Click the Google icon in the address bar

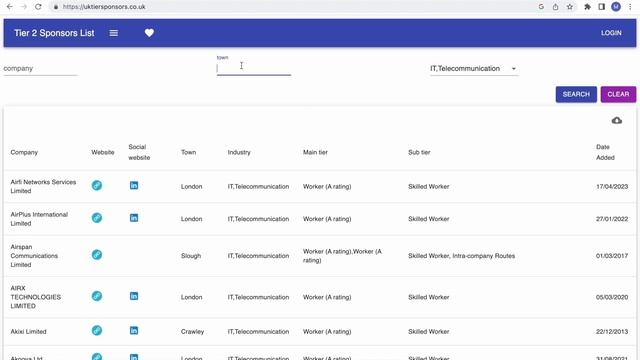coord(541,7)
